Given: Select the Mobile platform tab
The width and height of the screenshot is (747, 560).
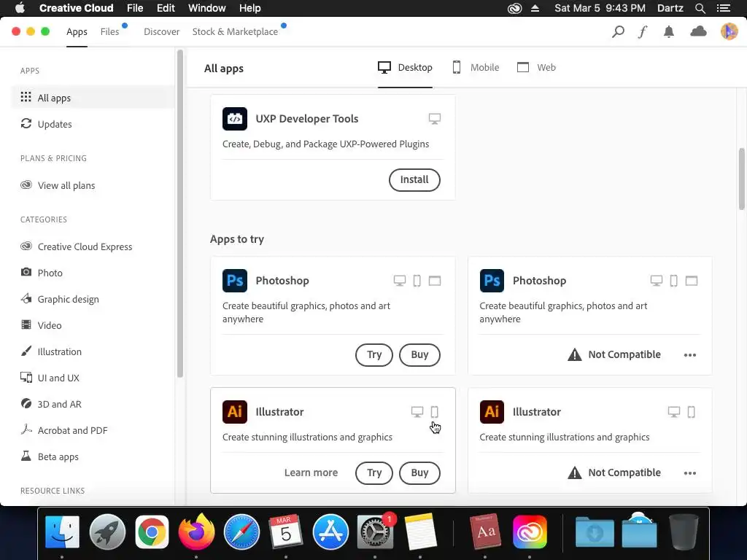Looking at the screenshot, I should (x=476, y=68).
